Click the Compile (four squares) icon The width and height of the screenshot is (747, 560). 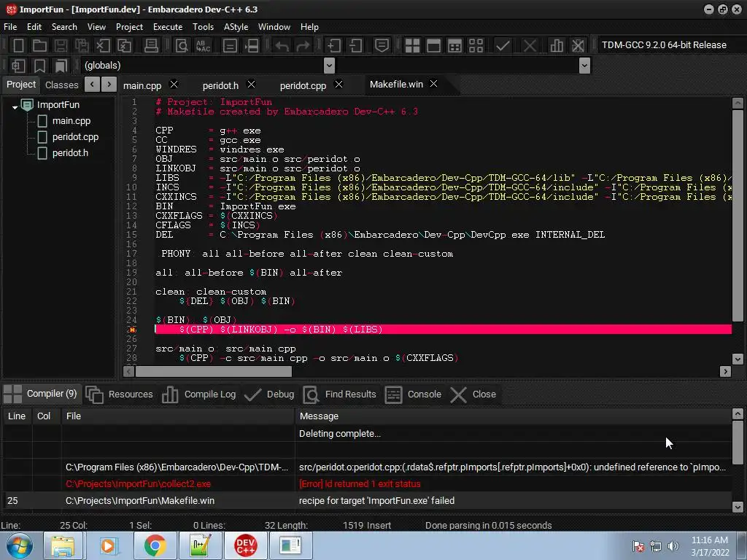(412, 46)
